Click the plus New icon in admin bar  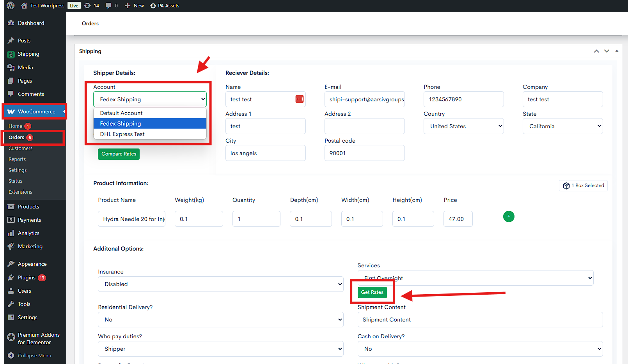[128, 5]
